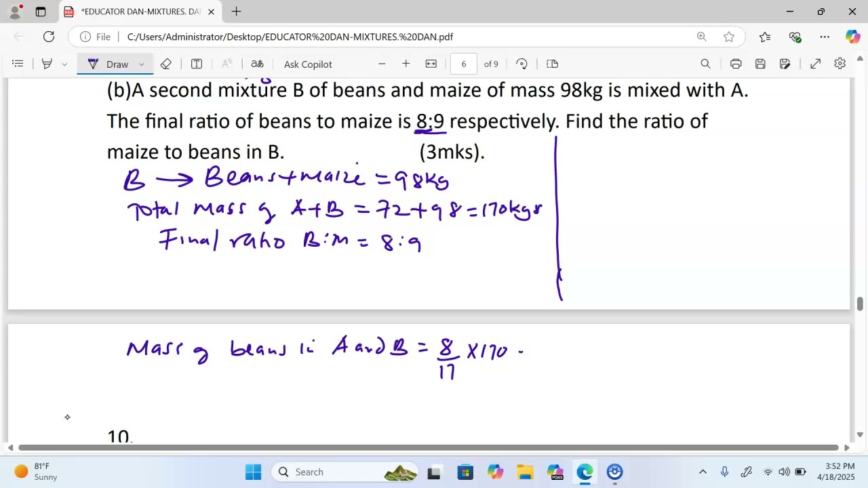Image resolution: width=868 pixels, height=488 pixels.
Task: Click the scroll down arrow
Action: point(861,434)
